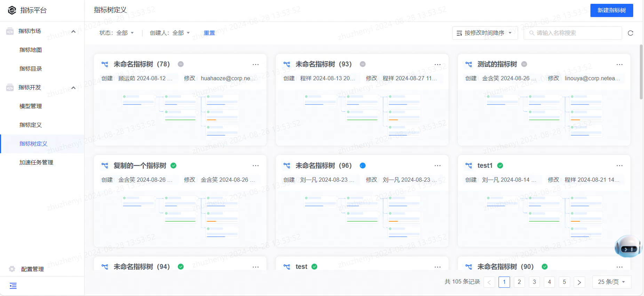The width and height of the screenshot is (644, 296).
Task: Click tree icon on 复制的一个指标树 card
Action: [105, 166]
